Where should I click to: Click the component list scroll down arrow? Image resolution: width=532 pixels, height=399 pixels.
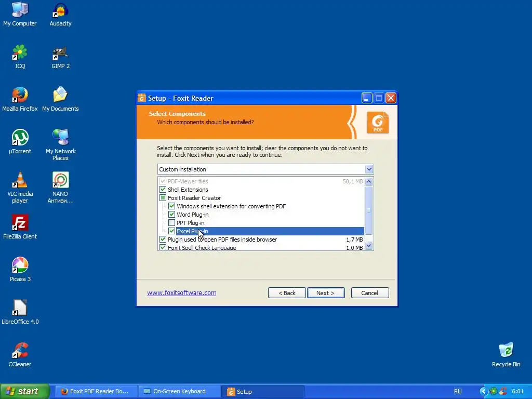tap(369, 245)
